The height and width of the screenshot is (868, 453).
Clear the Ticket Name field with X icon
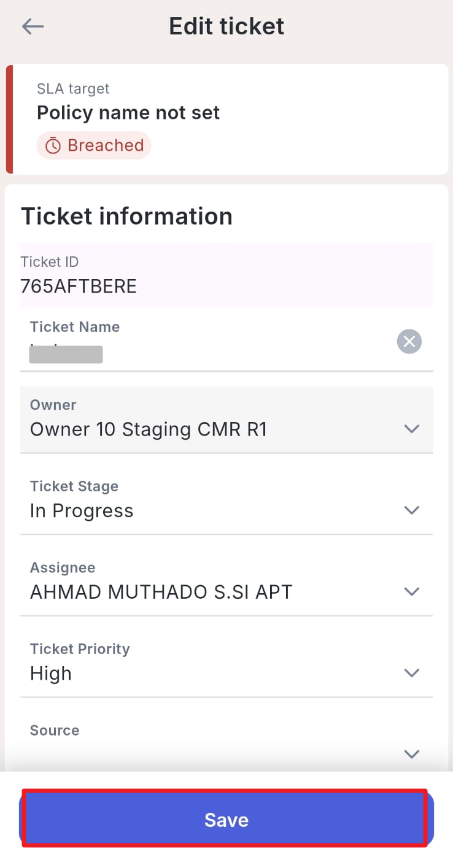[409, 341]
